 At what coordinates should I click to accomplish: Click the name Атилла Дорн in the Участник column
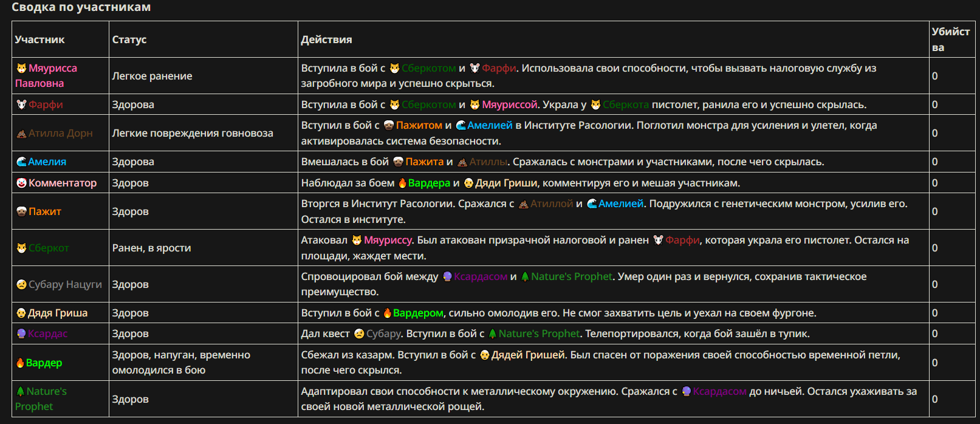click(61, 133)
